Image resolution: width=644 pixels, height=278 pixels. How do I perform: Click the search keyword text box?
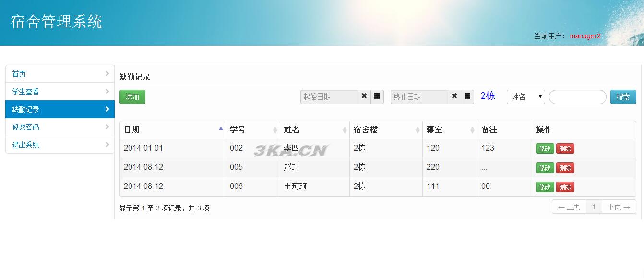coord(577,97)
